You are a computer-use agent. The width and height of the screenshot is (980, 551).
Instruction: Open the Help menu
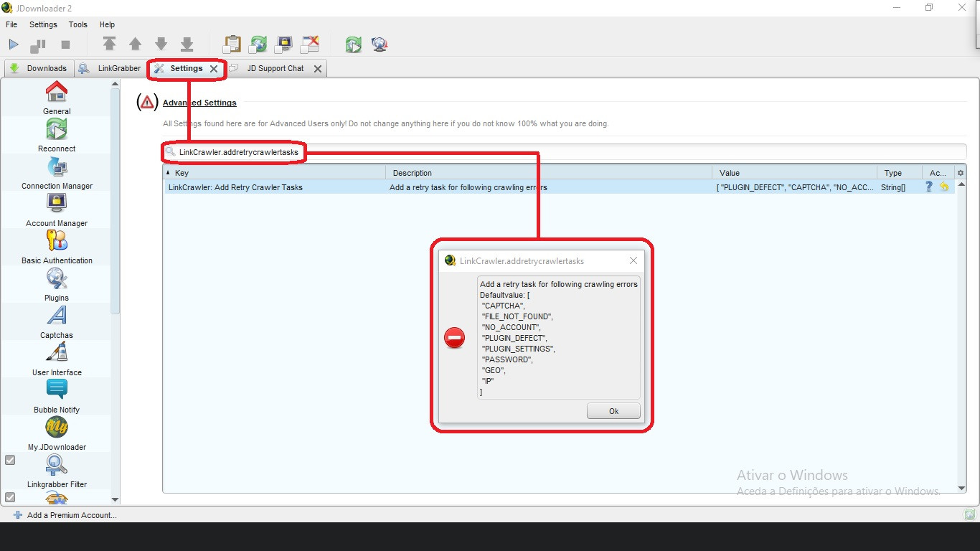(x=107, y=24)
